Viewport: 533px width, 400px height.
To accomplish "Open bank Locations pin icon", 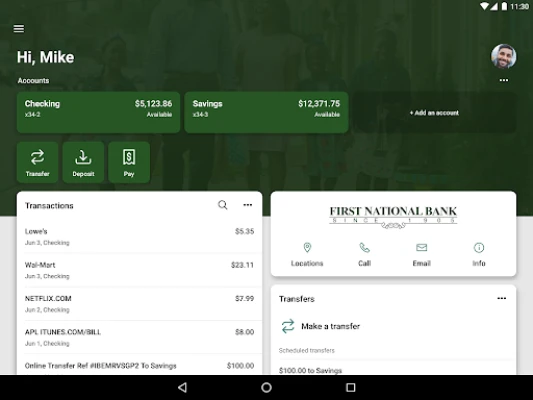I will (307, 247).
